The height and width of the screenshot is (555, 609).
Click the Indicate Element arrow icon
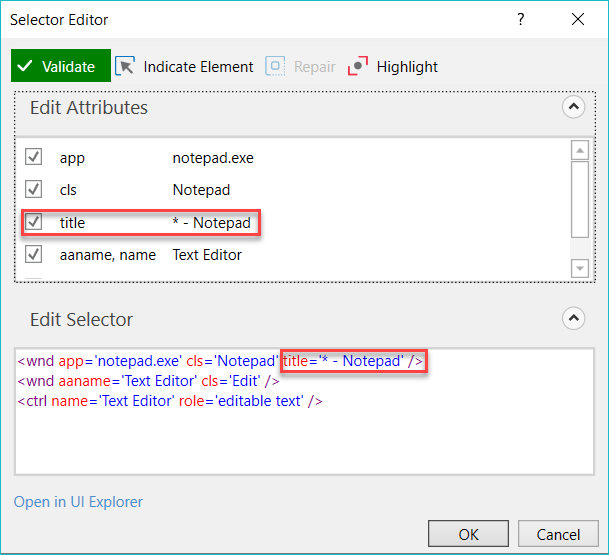[x=125, y=66]
